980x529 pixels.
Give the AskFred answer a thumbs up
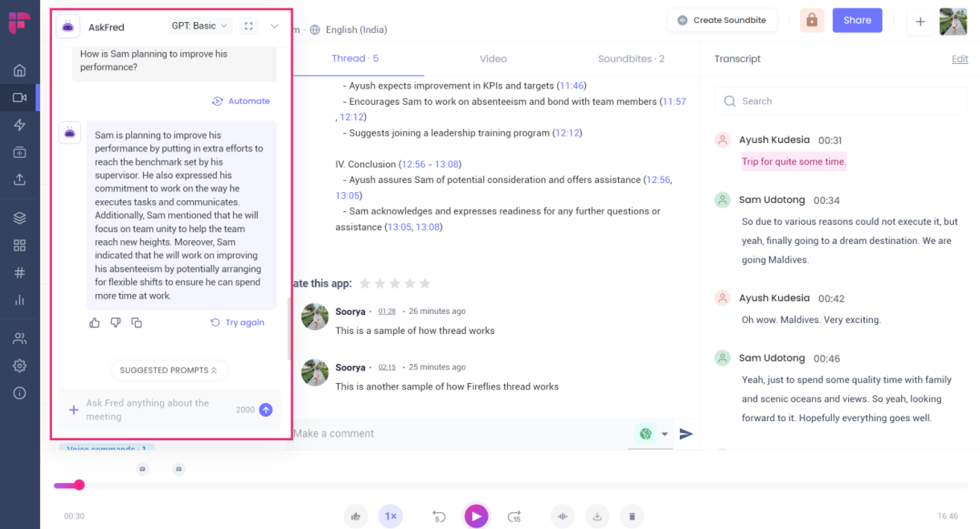[94, 322]
